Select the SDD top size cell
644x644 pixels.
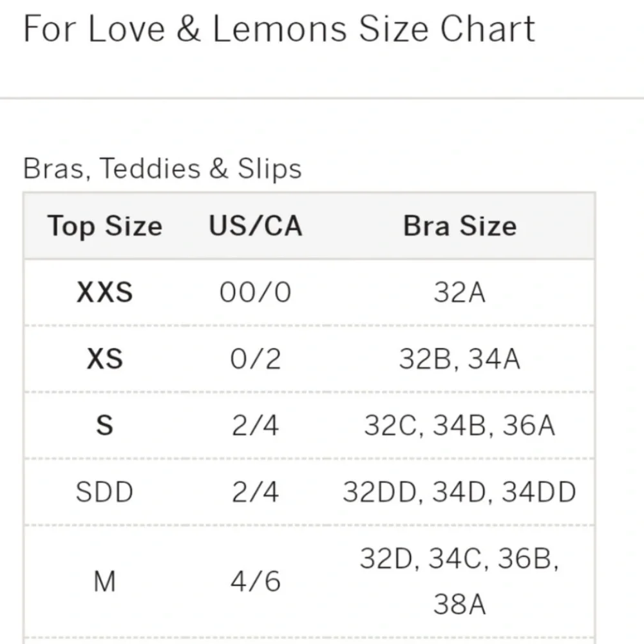coord(105,491)
